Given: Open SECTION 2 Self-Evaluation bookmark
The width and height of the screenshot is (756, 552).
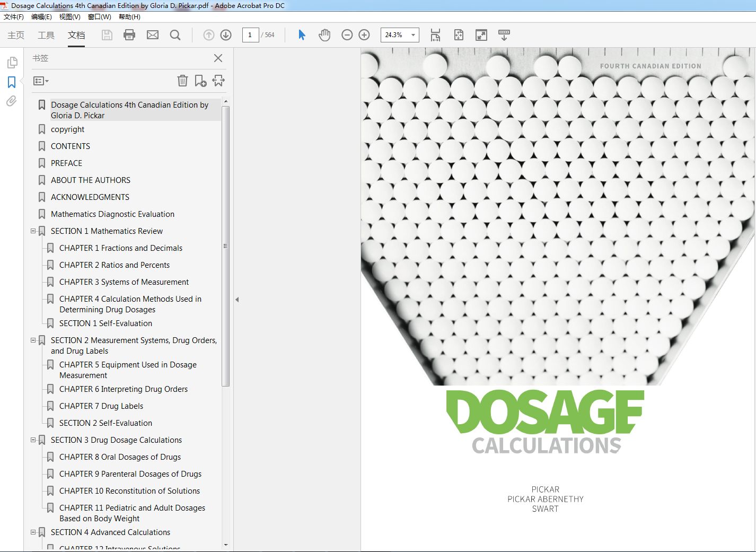Looking at the screenshot, I should (106, 423).
